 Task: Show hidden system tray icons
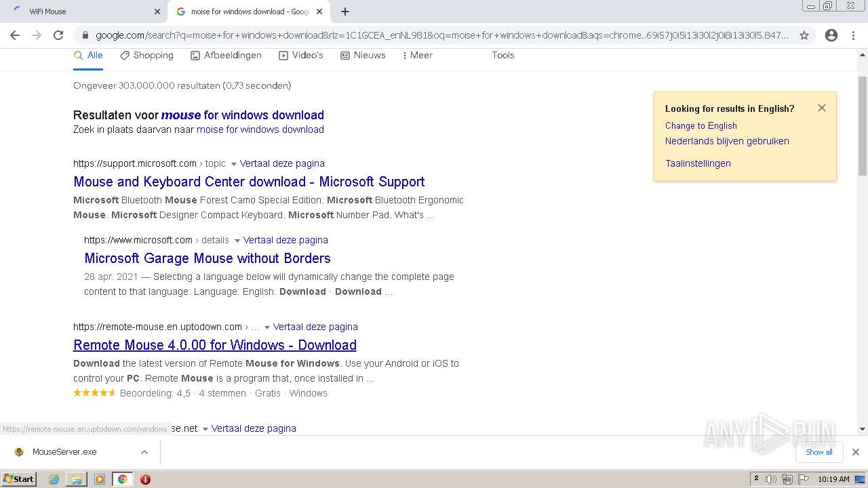757,479
